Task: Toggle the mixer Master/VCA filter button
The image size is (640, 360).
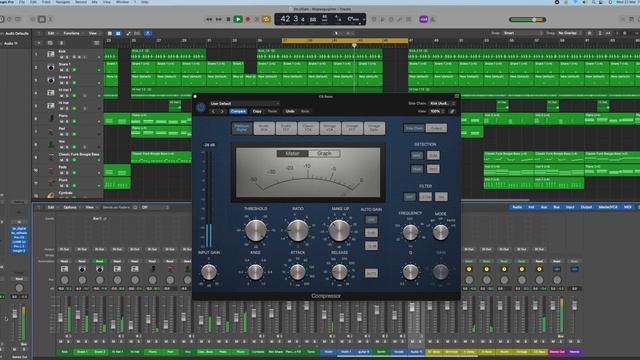Action: [608, 207]
